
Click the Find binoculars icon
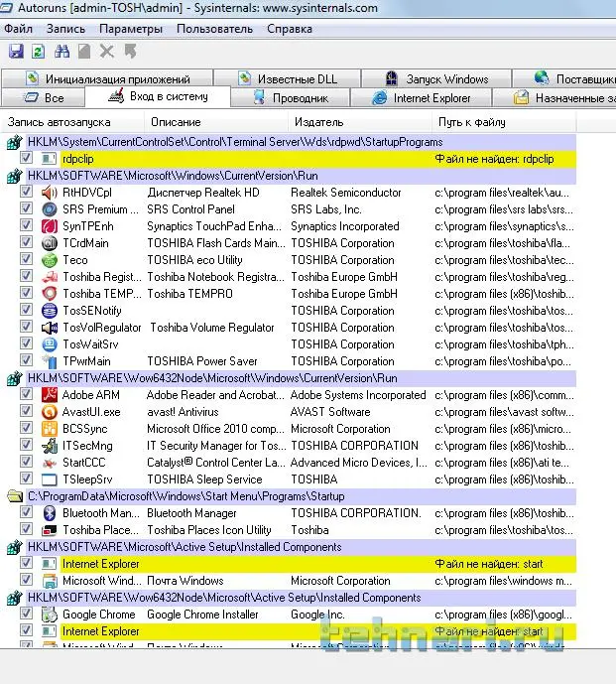pyautogui.click(x=62, y=51)
